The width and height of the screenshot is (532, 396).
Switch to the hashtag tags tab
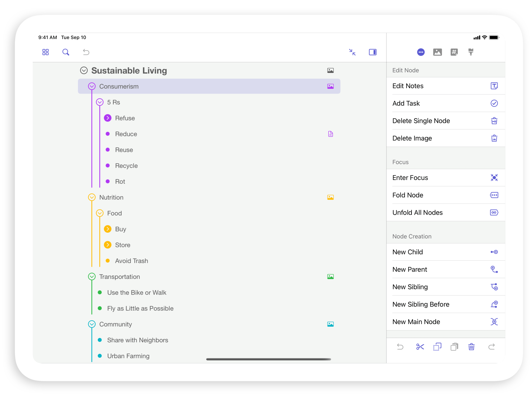pyautogui.click(x=454, y=52)
